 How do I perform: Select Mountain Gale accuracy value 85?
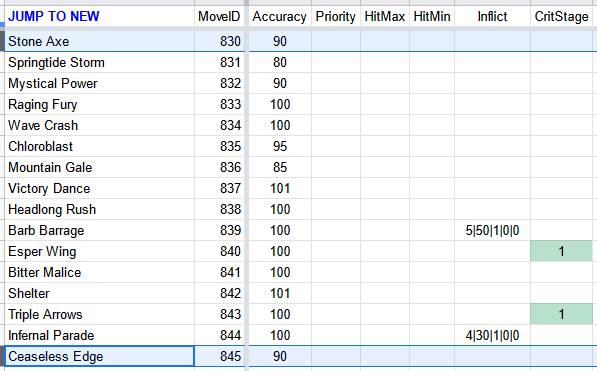pos(280,167)
